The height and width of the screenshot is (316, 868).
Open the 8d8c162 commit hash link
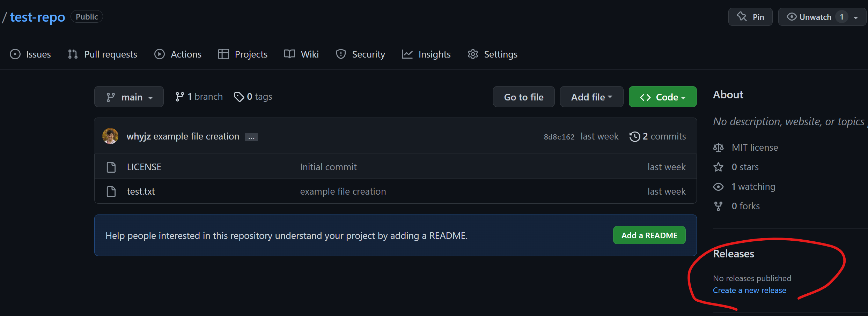(x=559, y=137)
